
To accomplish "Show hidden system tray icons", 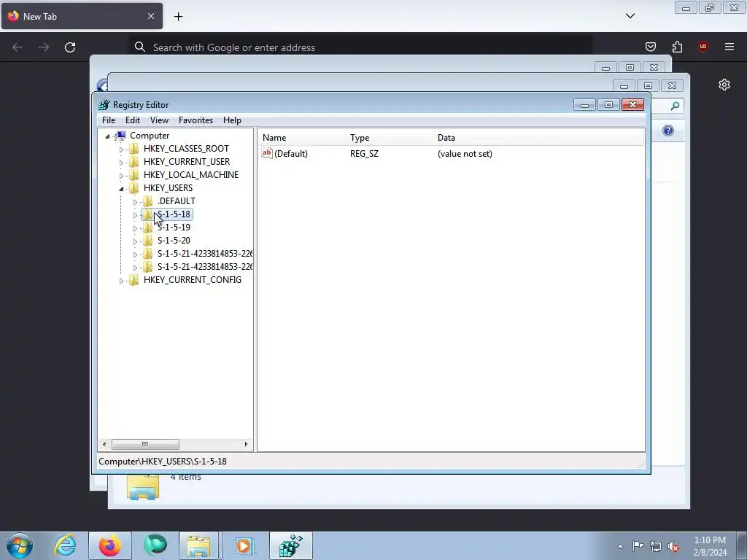I will 620,547.
